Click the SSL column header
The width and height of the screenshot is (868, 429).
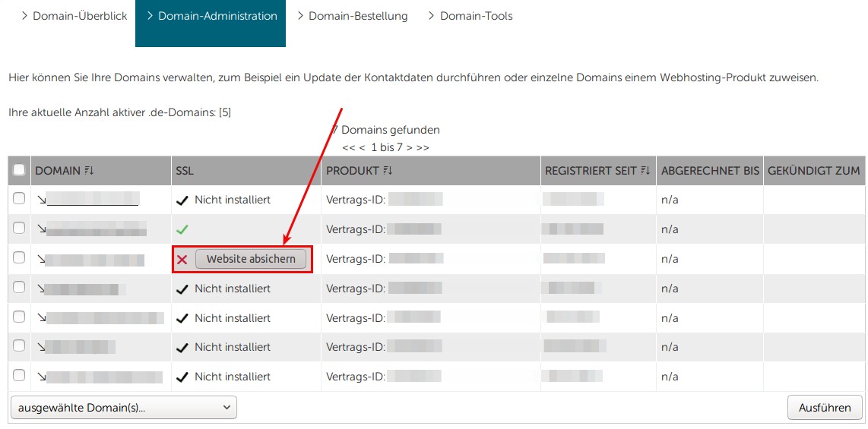pos(185,171)
